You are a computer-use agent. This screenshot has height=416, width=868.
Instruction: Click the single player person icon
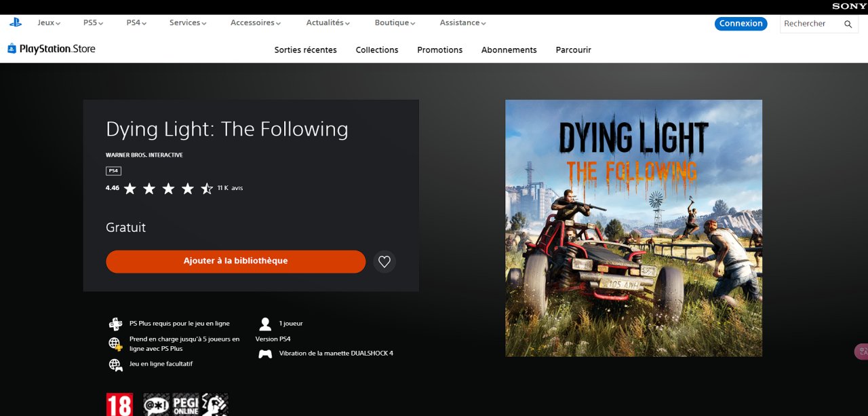(265, 324)
